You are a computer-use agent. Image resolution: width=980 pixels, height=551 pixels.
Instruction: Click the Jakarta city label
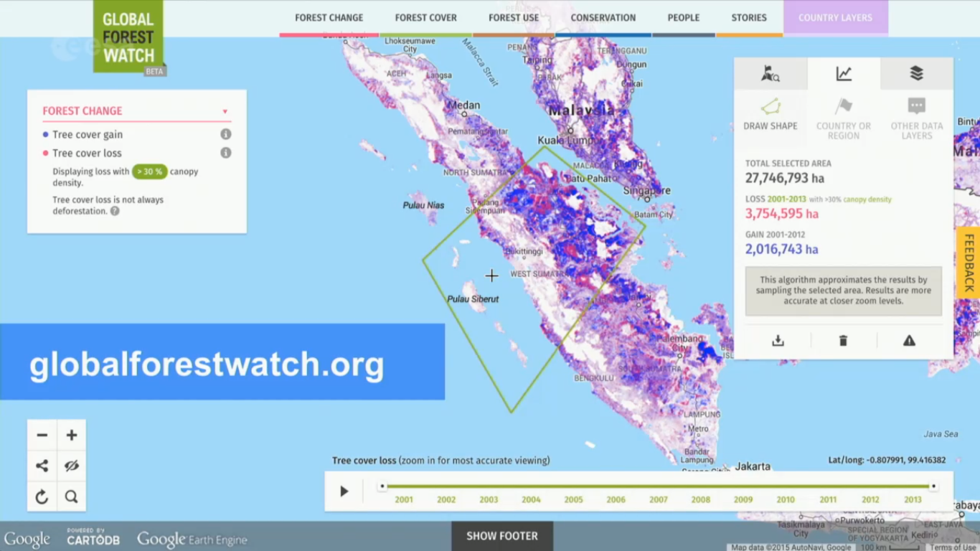[753, 466]
